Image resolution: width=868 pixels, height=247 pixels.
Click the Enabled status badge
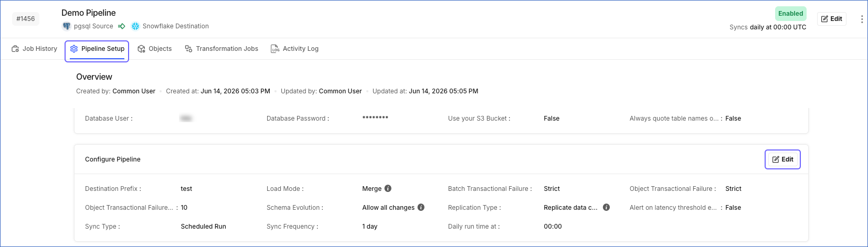click(790, 14)
